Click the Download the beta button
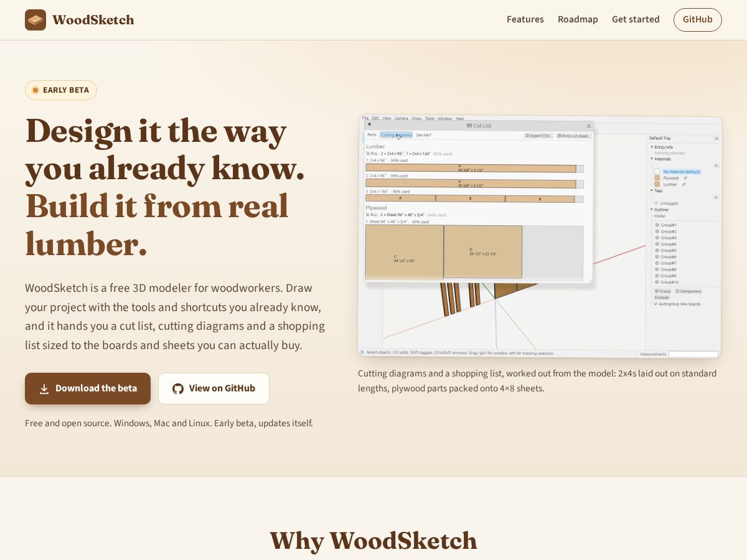The height and width of the screenshot is (560, 747). (x=88, y=388)
